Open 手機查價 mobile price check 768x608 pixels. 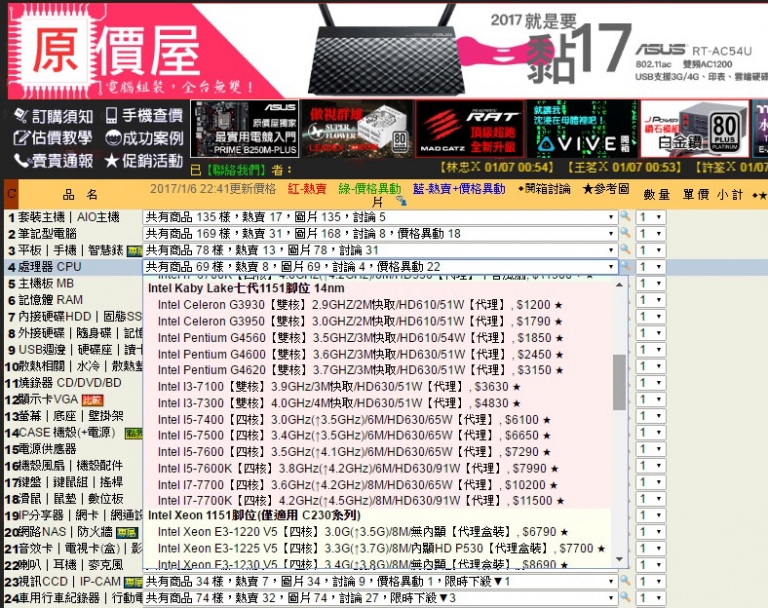[x=144, y=116]
